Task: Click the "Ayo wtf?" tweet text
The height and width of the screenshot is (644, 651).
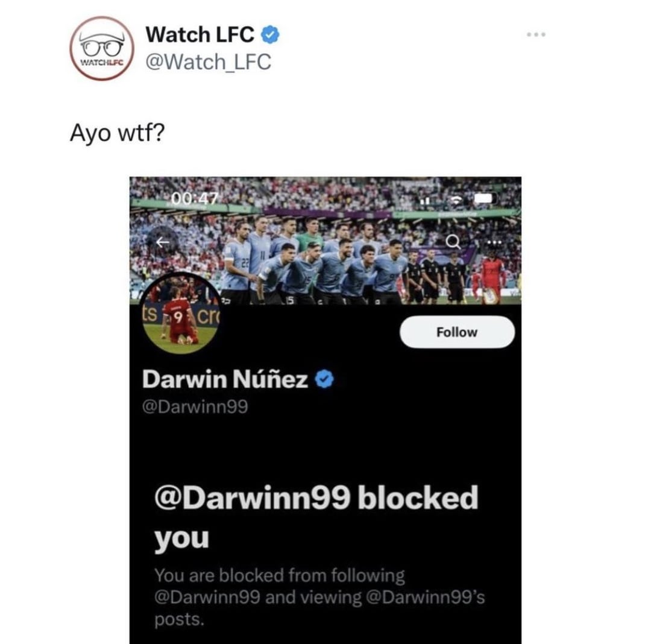Action: coord(117,134)
